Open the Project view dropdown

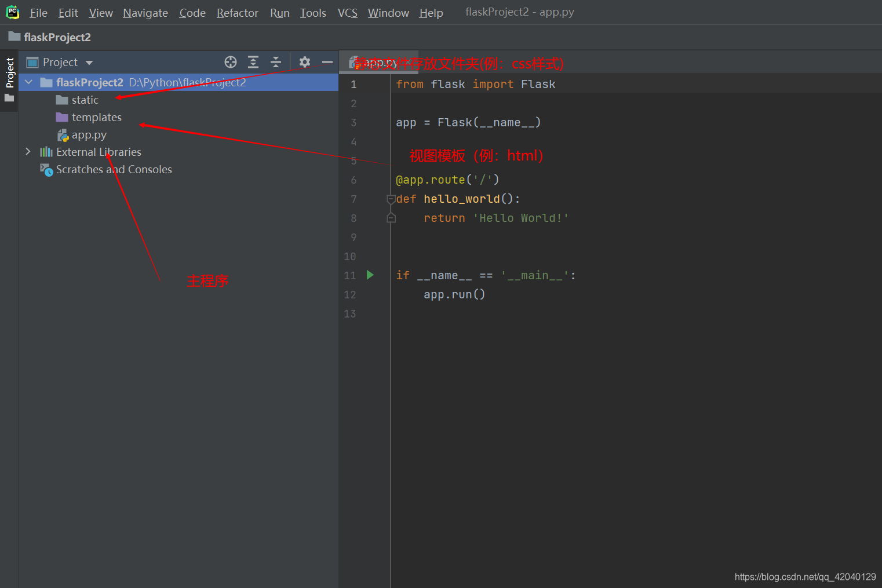pos(89,62)
